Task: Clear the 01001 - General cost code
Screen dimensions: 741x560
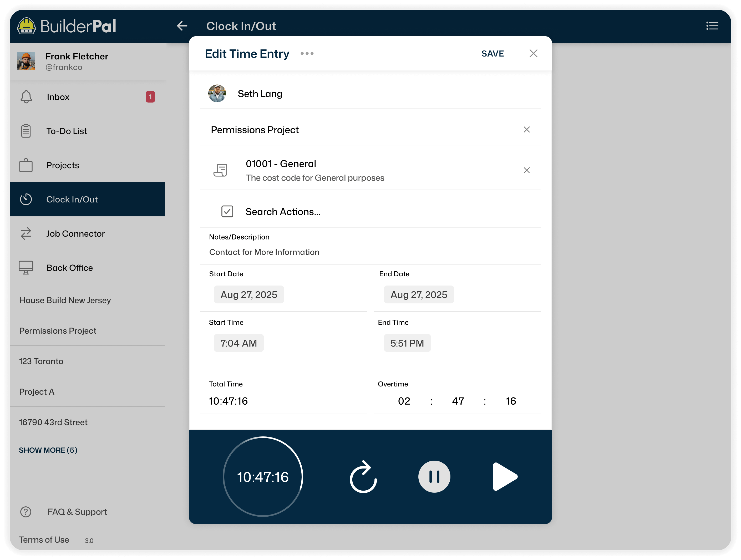Action: [x=527, y=170]
